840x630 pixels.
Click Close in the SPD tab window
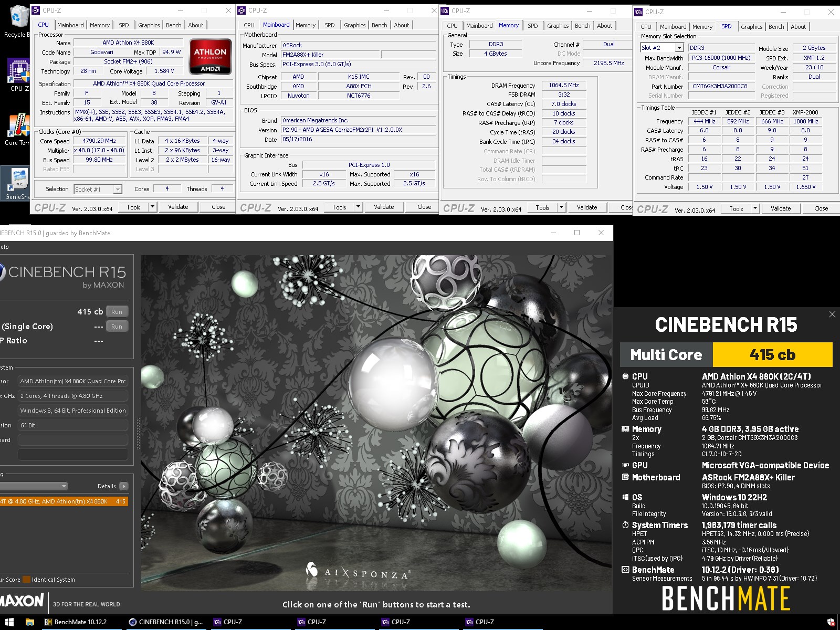821,208
